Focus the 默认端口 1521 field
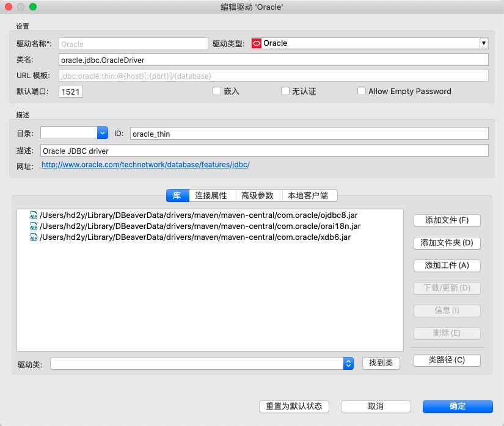The height and width of the screenshot is (426, 504). point(71,92)
